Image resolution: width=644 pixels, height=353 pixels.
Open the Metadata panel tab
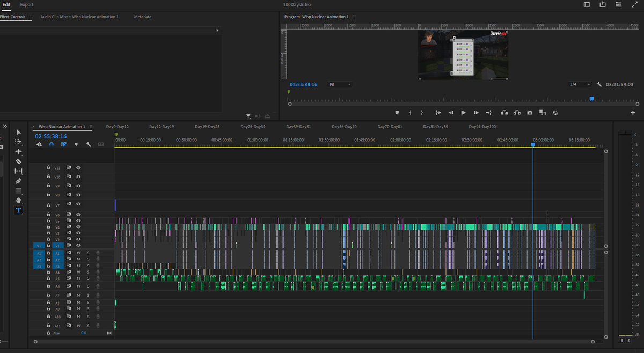point(143,17)
